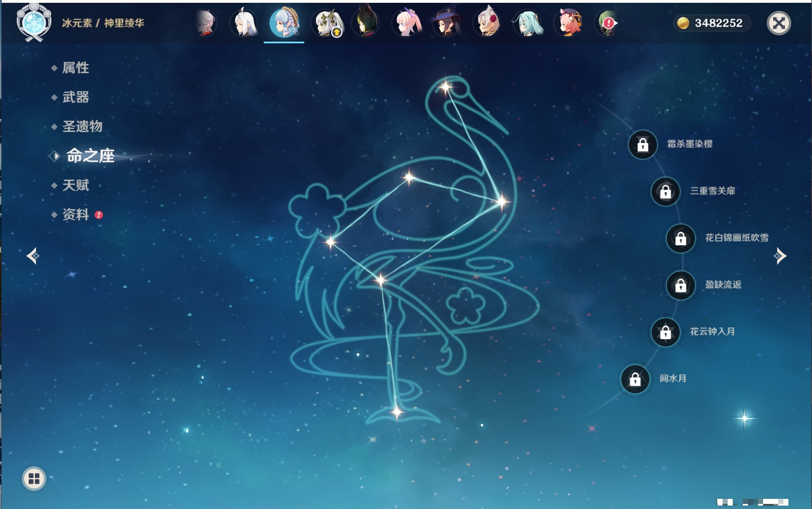
Task: Select the gray-haired avatar with red rose
Action: pyautogui.click(x=488, y=23)
